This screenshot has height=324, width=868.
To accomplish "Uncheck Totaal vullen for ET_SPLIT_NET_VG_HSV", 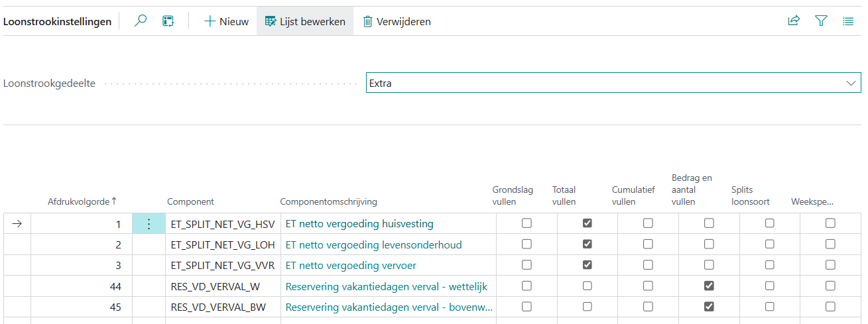I will pos(587,223).
